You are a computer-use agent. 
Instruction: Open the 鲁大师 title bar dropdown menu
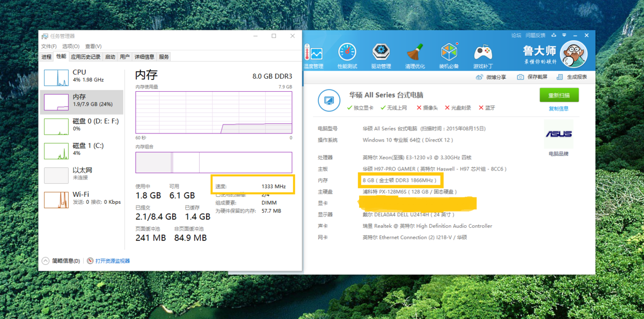click(x=565, y=35)
